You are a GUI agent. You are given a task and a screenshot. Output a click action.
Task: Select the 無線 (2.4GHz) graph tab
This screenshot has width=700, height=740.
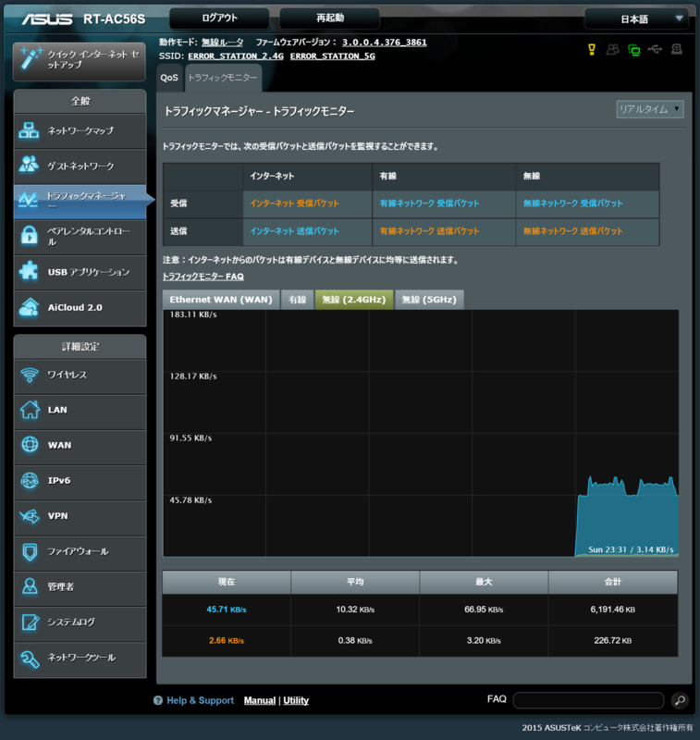(x=354, y=300)
